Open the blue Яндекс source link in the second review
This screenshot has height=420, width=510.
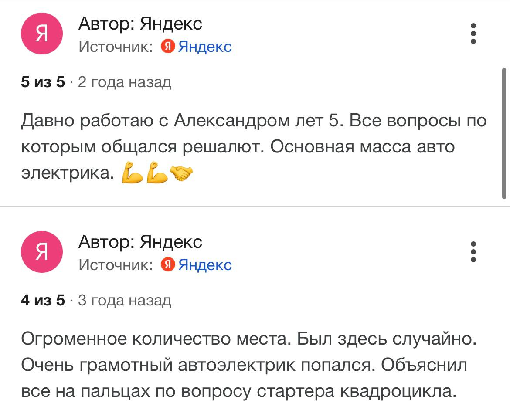tap(205, 264)
